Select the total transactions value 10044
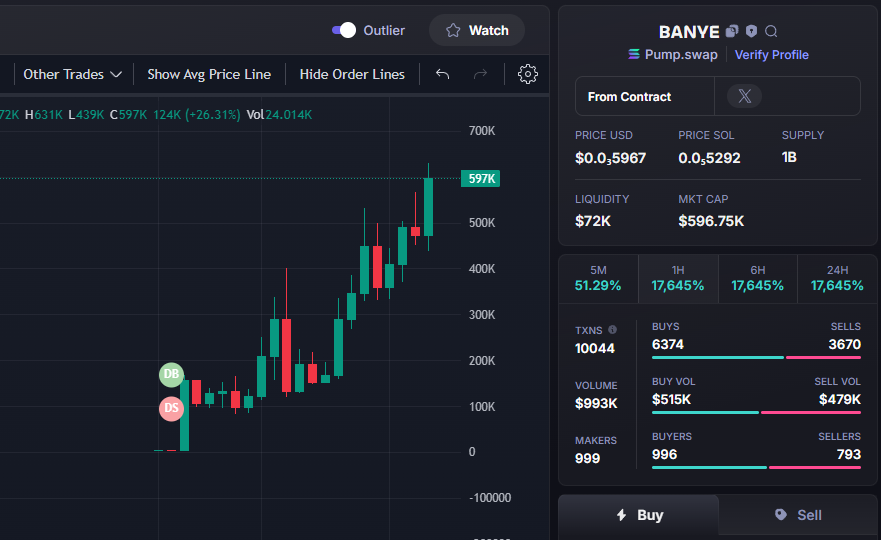 pos(594,348)
